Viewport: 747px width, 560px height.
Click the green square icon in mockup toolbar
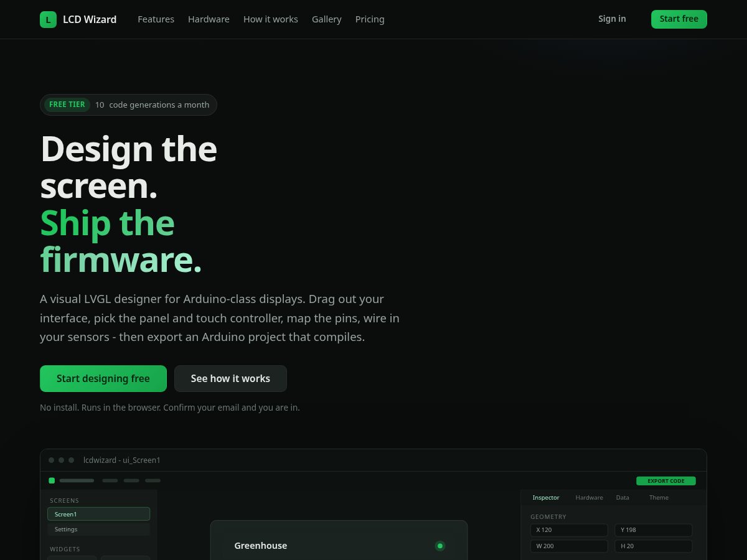pyautogui.click(x=52, y=480)
